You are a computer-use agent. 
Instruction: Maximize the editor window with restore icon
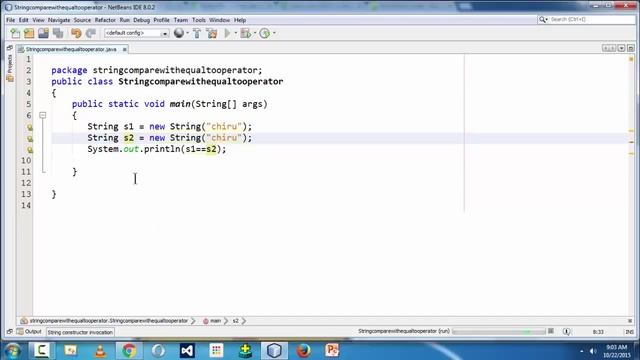tap(631, 48)
